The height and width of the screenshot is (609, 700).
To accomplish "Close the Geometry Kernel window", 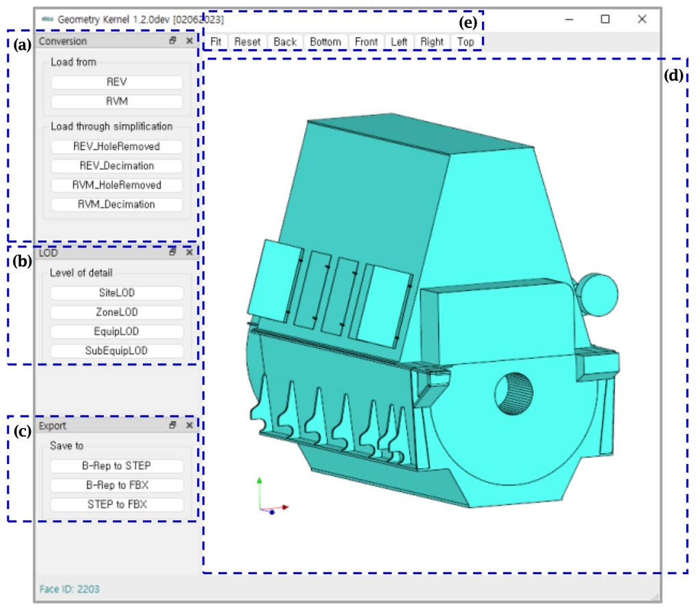I will pos(642,19).
